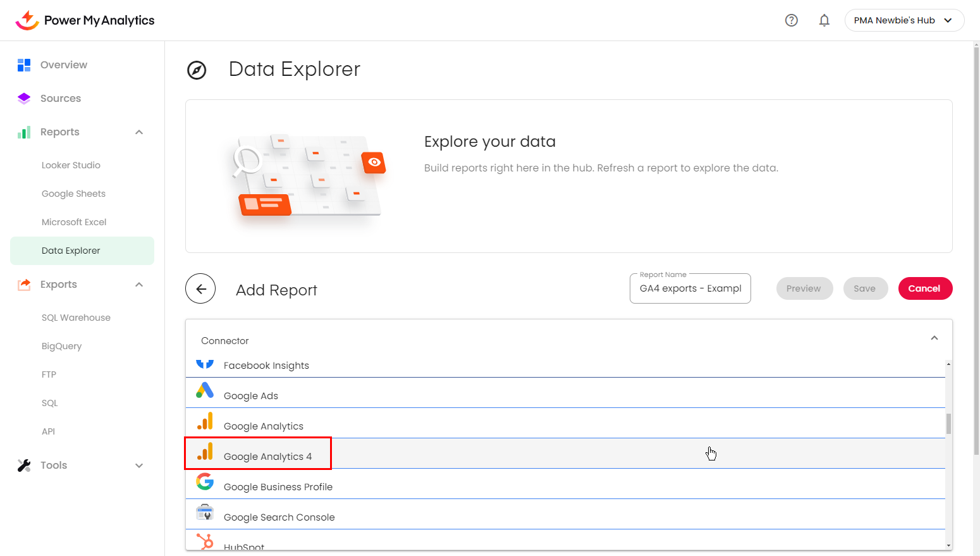This screenshot has height=556, width=980.
Task: Click the Overview dashboard icon in sidebar
Action: [x=24, y=65]
